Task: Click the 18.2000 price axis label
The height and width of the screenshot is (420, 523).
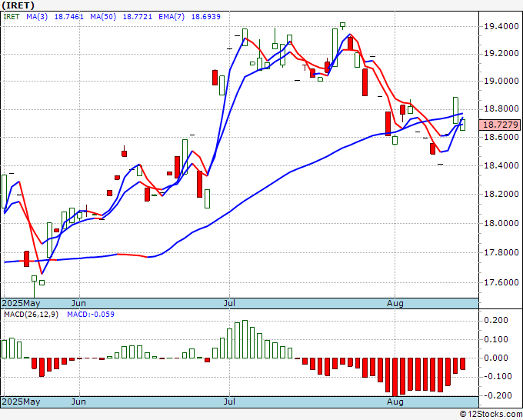Action: 501,194
